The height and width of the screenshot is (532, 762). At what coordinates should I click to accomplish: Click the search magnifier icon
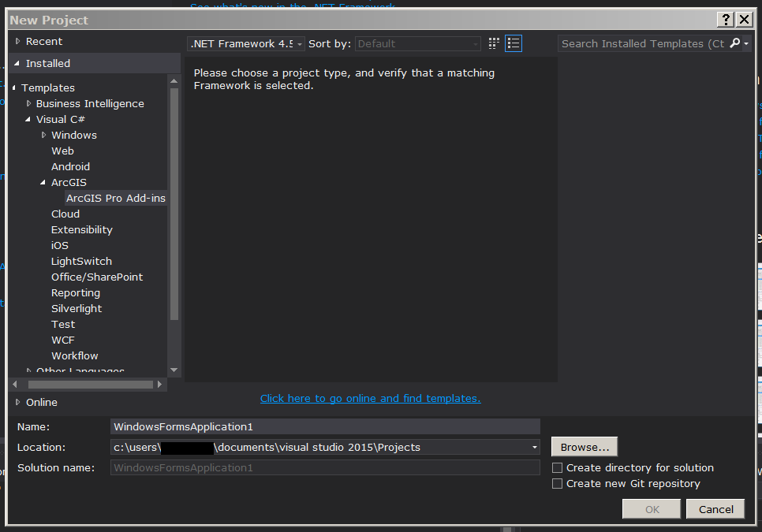(x=735, y=43)
